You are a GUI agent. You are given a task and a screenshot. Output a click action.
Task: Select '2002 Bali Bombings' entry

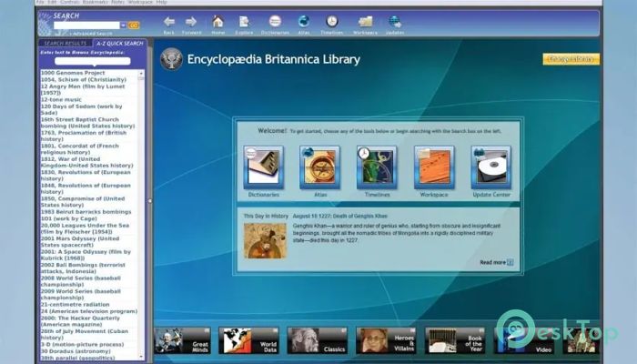click(x=83, y=268)
